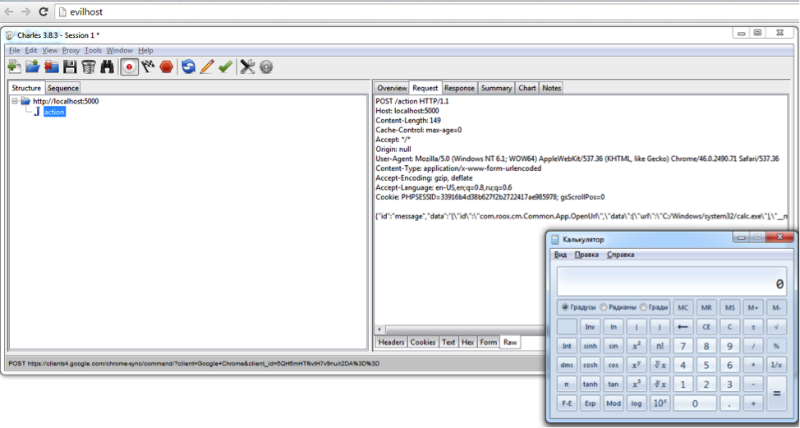Screen dimensions: 800x428
Task: Clear session with the trash bin icon
Action: tap(88, 66)
